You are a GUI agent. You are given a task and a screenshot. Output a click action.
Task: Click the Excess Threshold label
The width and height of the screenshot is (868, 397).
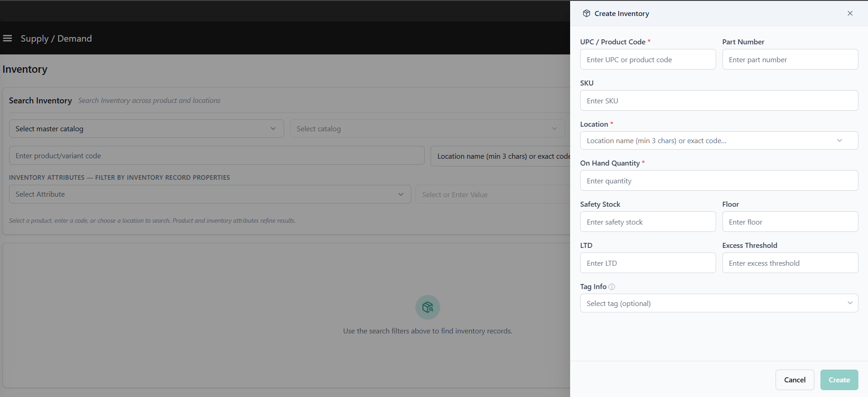point(749,245)
